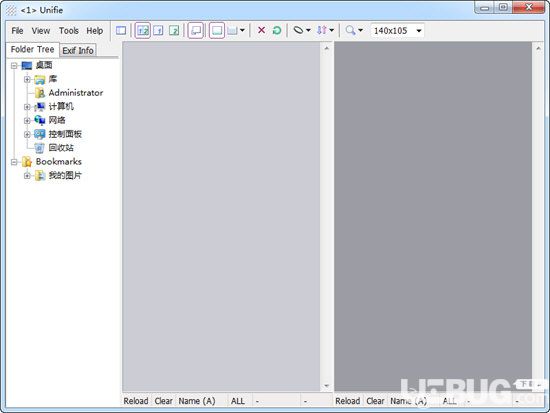Toggle the folder tree sidebar panel icon
Image resolution: width=550 pixels, height=413 pixels.
[x=121, y=31]
